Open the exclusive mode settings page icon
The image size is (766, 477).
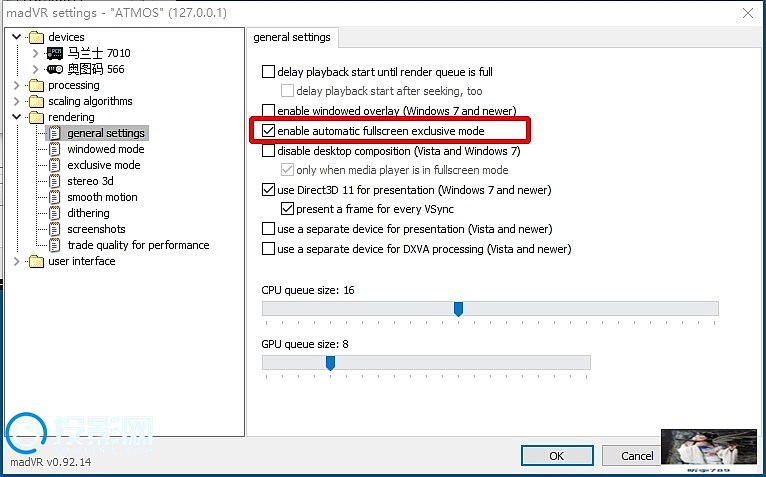(55, 165)
